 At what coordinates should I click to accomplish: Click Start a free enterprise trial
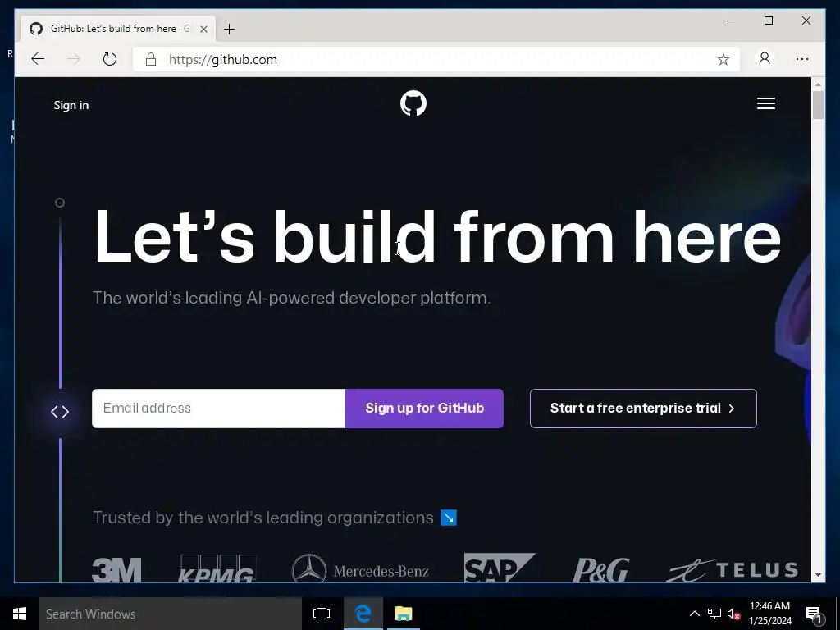point(643,409)
